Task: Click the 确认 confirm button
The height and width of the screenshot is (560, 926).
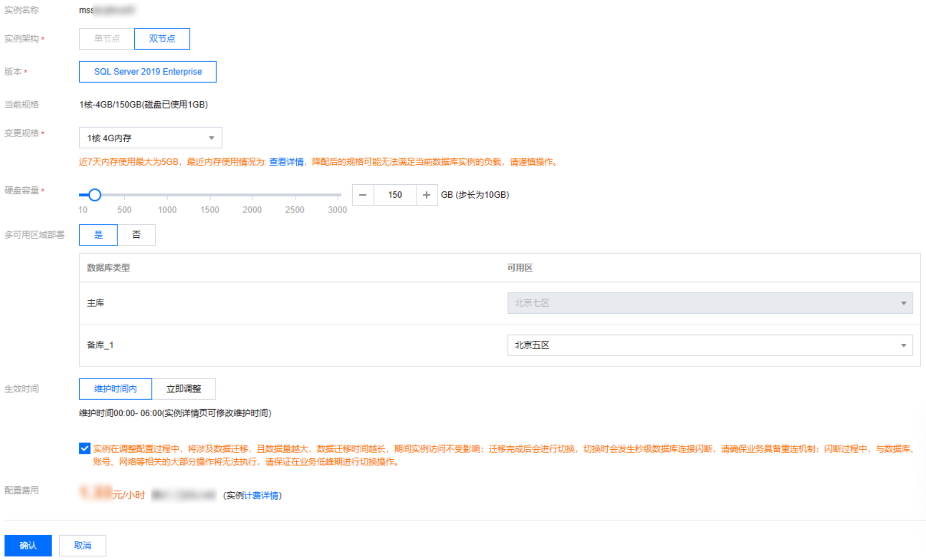Action: tap(28, 545)
